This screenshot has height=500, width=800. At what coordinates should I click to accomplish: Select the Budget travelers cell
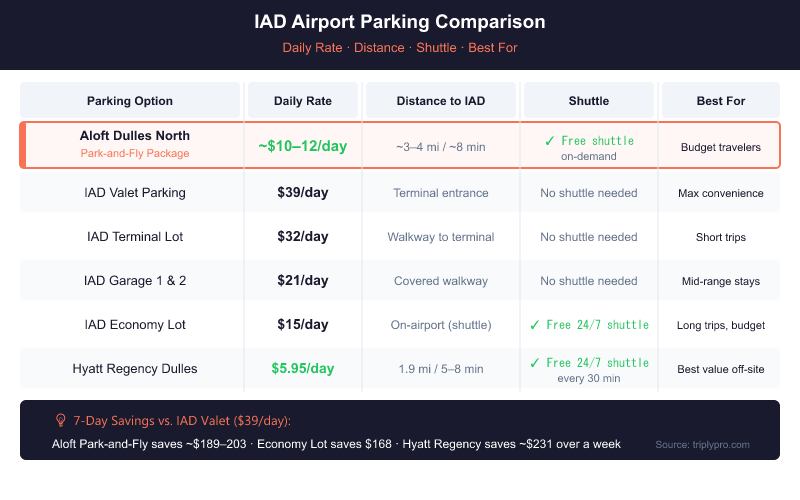[720, 147]
